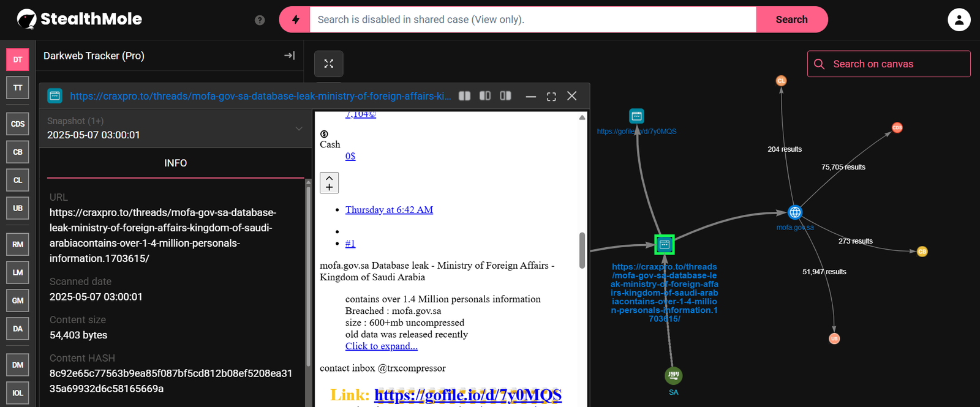
Task: Click the 54,403 bytes content size value
Action: tap(78, 335)
